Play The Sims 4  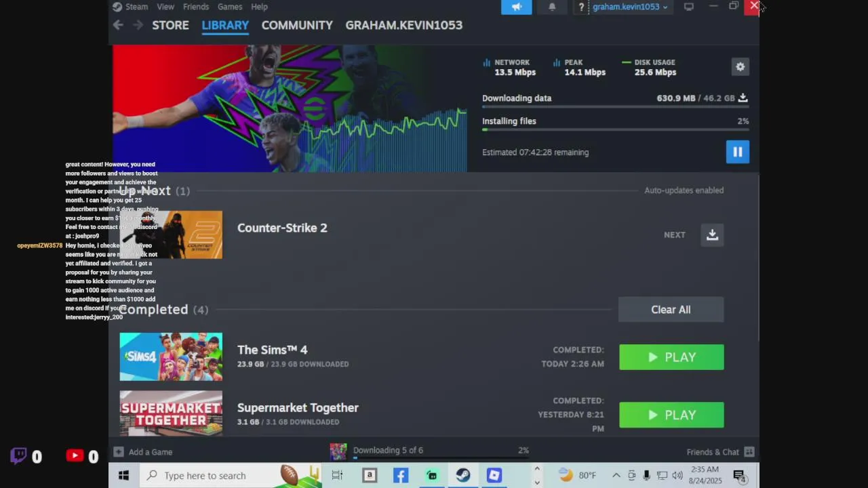coord(671,357)
